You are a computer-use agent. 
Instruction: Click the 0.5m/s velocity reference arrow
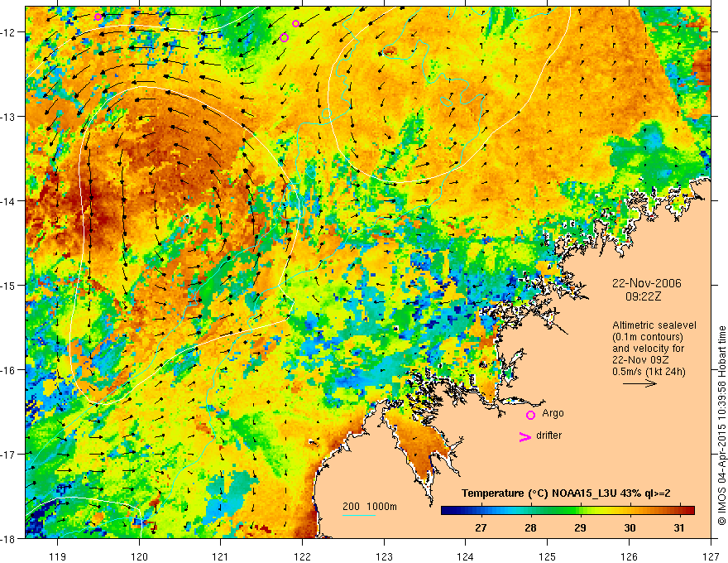pos(639,383)
